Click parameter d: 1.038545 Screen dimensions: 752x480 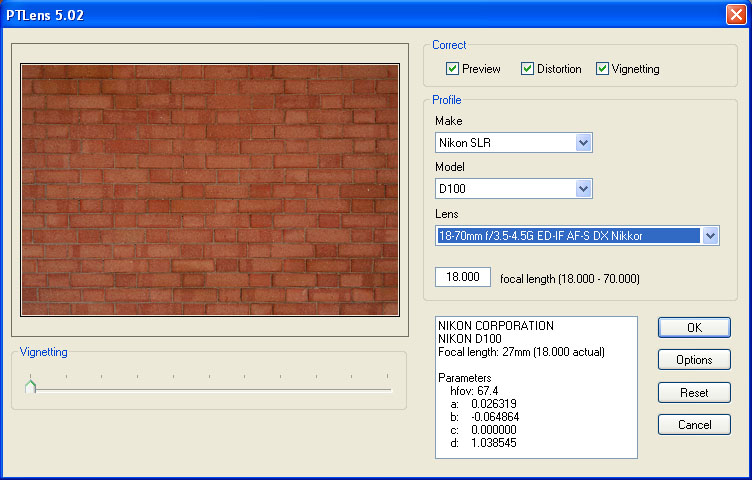click(483, 443)
